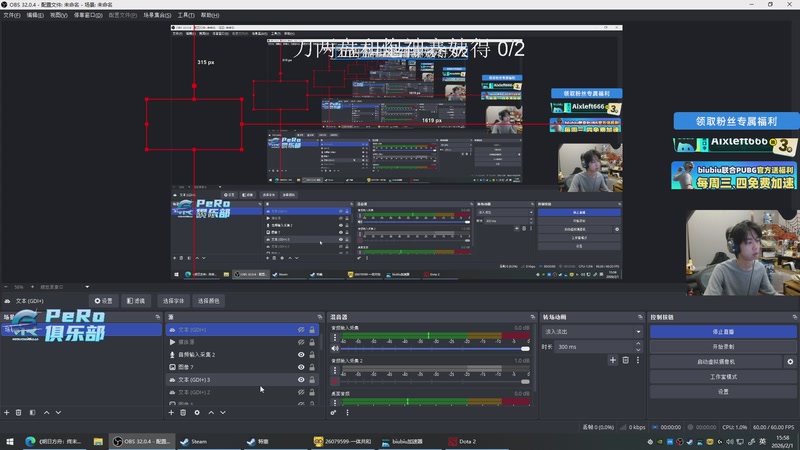Toggle lock on 图像 7 source
800x450 pixels.
coord(312,367)
